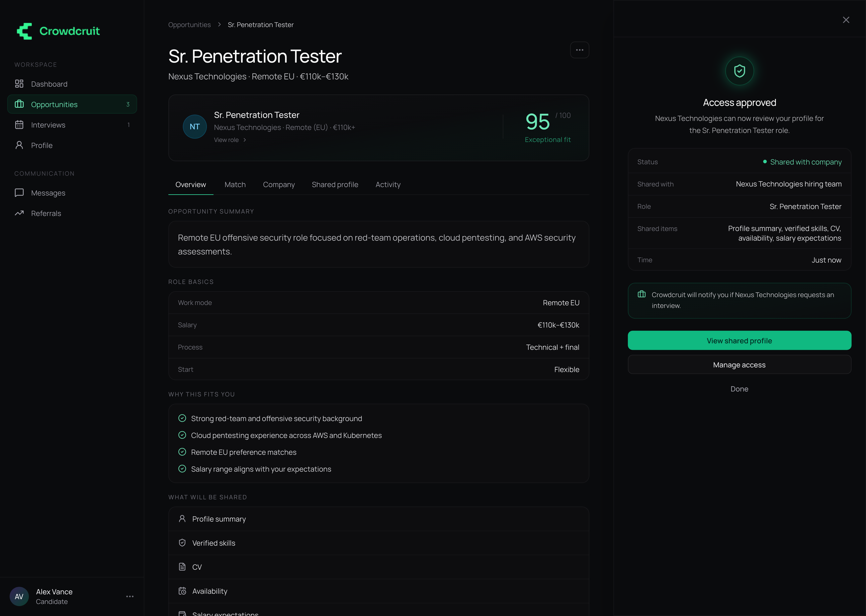The height and width of the screenshot is (616, 866).
Task: Click the check icon beside Cloud pentesting experience
Action: [x=182, y=435]
